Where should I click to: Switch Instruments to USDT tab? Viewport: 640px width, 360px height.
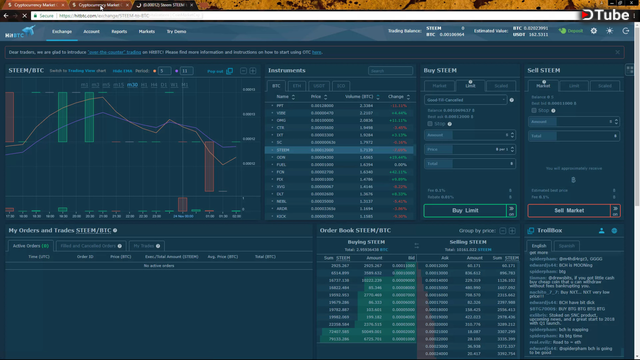tap(319, 86)
